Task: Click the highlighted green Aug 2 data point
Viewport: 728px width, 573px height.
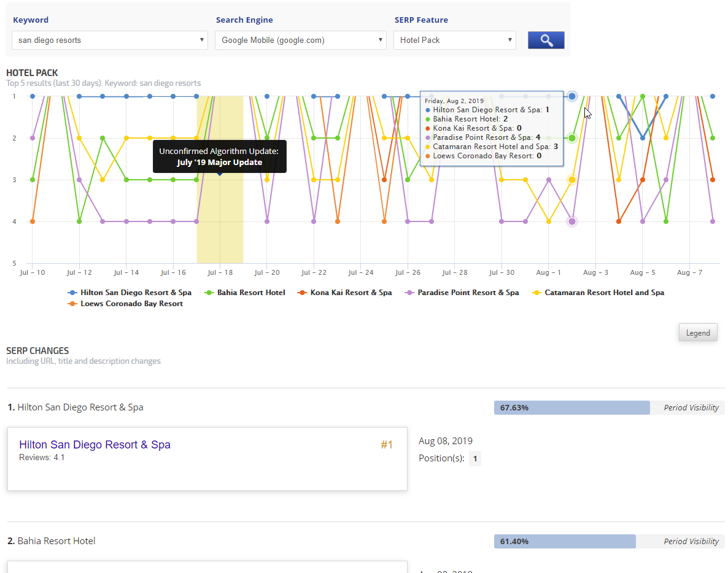Action: pos(572,138)
